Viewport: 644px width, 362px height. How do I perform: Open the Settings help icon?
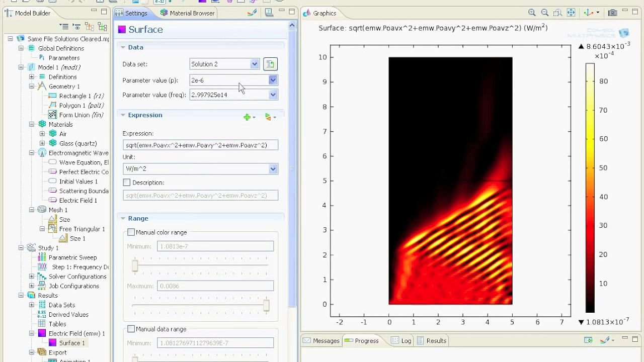269,13
